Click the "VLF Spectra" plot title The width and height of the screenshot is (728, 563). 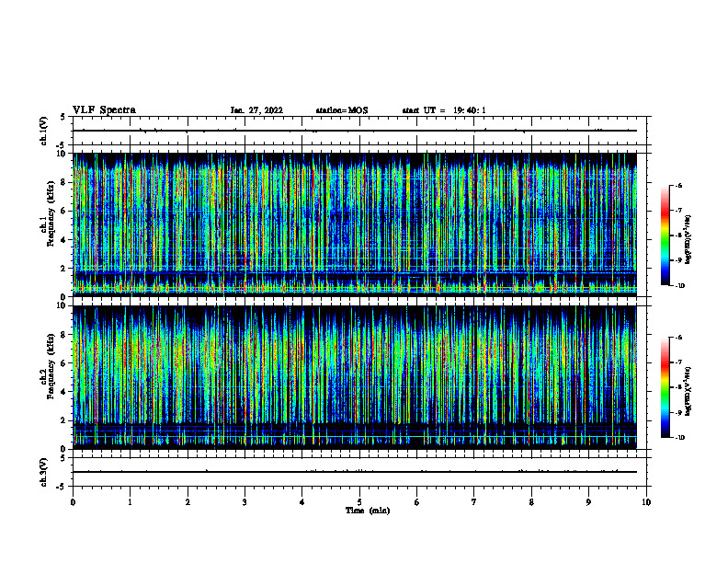104,110
